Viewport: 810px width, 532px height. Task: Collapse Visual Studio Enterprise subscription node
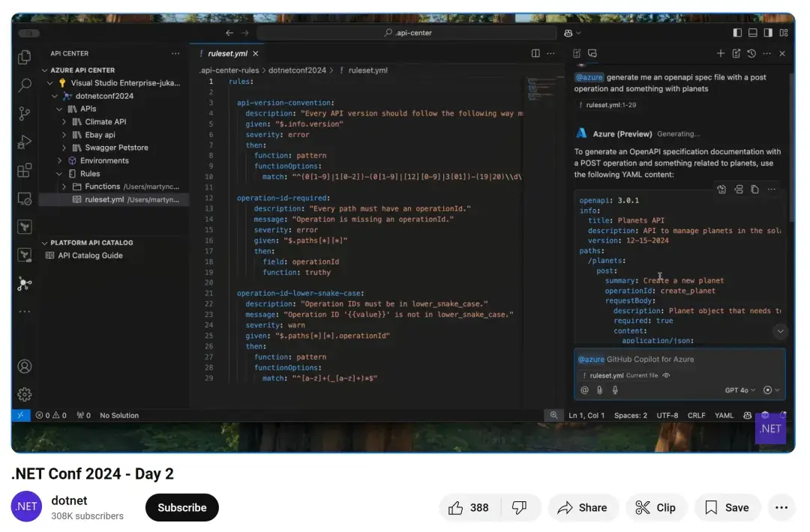click(x=49, y=83)
